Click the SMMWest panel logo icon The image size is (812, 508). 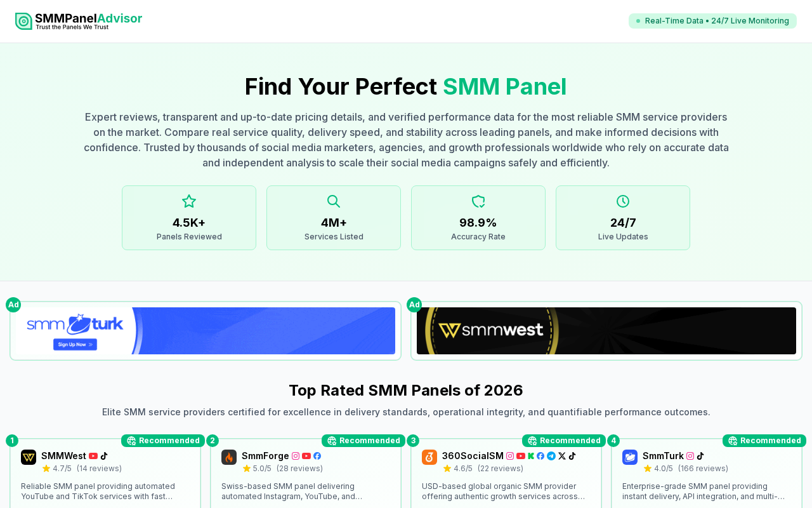coord(29,457)
